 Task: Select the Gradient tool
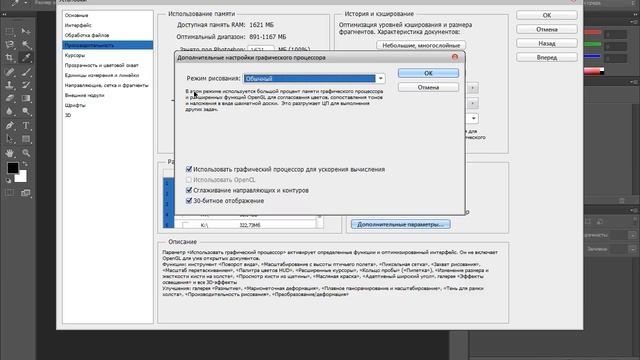(x=26, y=98)
